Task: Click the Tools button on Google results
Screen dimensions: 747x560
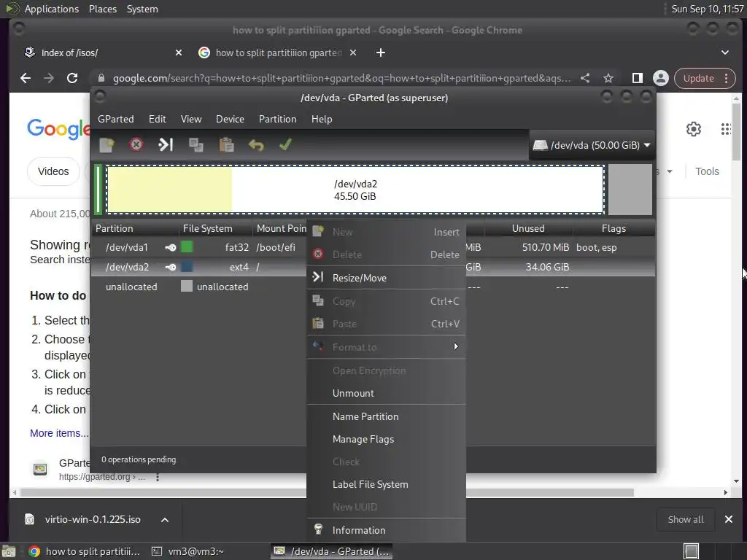Action: (707, 171)
